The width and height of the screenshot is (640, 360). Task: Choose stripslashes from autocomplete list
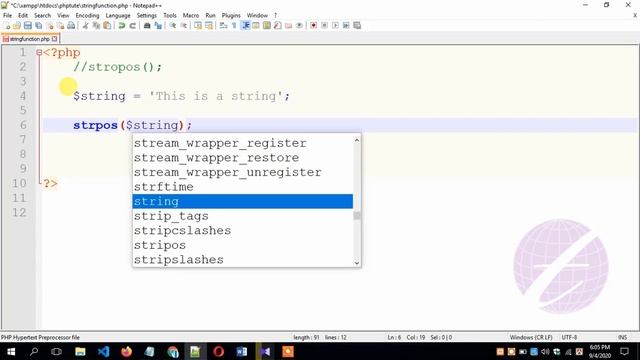pos(242,260)
